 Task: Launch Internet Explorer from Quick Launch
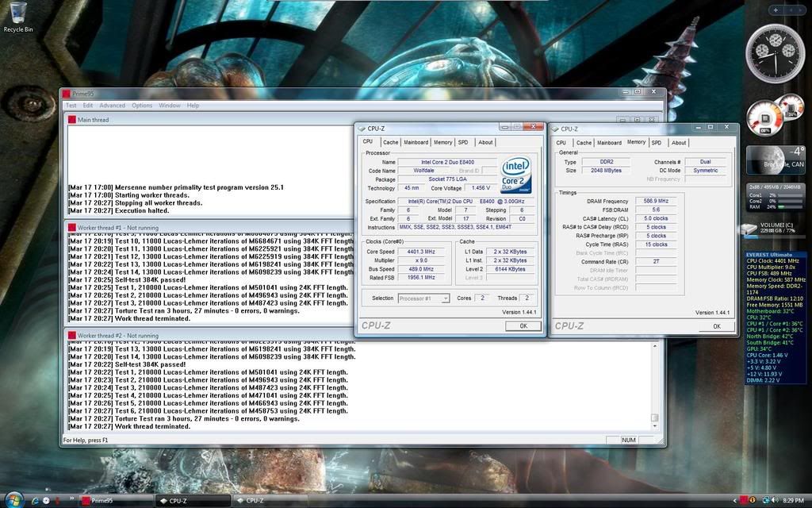pos(36,501)
